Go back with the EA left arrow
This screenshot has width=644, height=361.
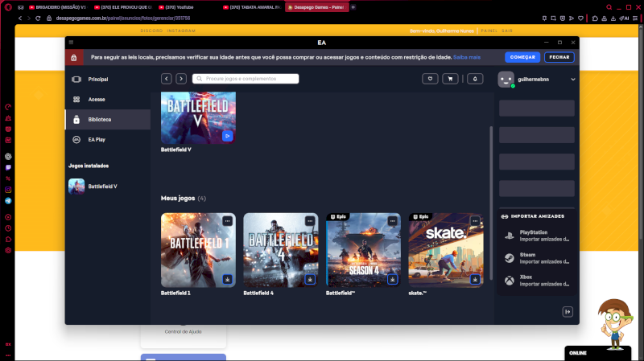point(167,79)
